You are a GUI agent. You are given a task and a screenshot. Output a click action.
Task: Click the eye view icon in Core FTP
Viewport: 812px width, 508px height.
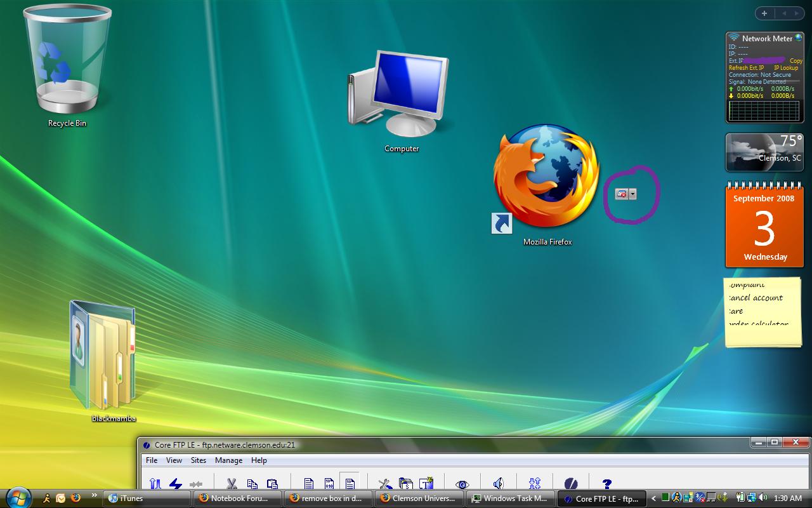(462, 485)
